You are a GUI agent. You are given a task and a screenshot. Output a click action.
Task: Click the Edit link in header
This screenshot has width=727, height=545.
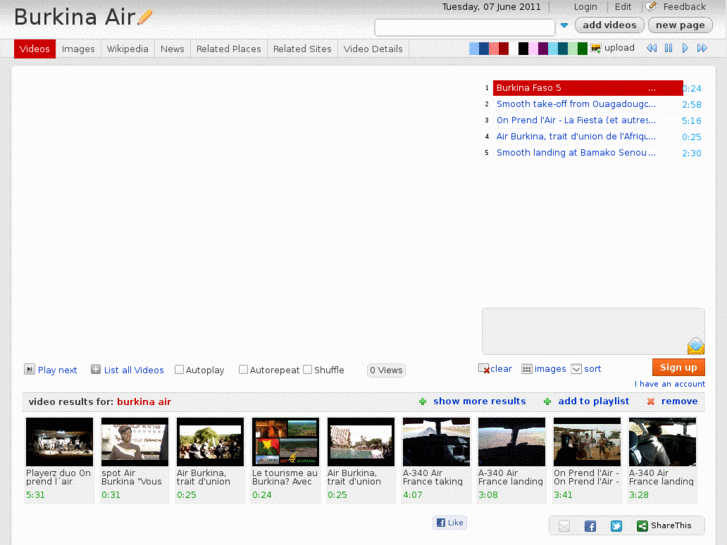click(x=623, y=7)
